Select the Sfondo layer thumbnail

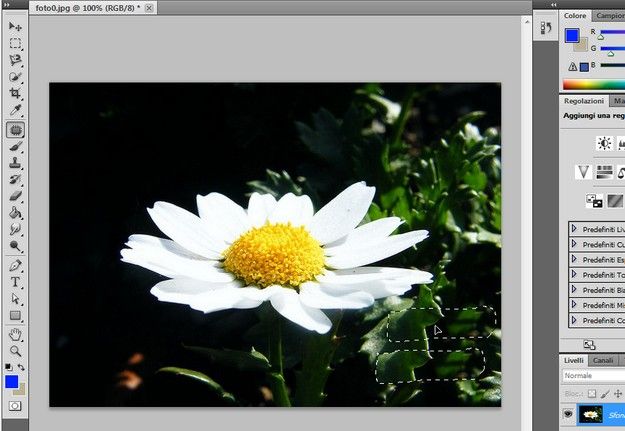click(590, 415)
